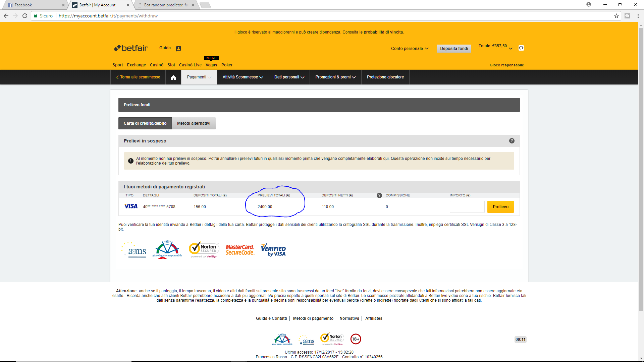
Task: Click the upper Norton Secured badge
Action: (204, 250)
